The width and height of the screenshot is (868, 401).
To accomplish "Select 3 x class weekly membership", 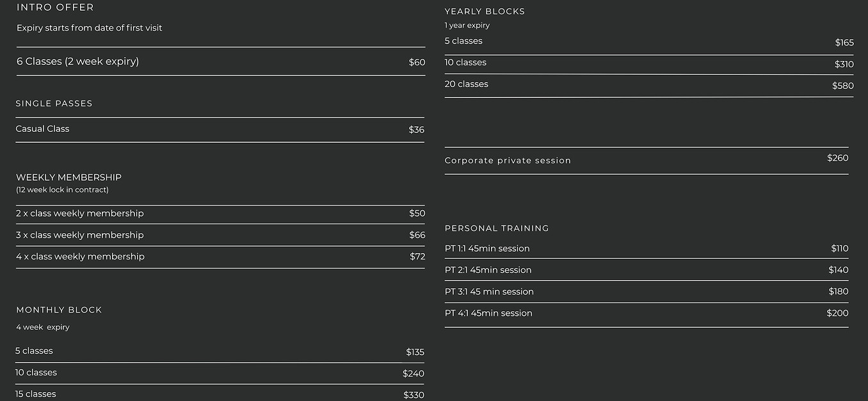I will click(x=220, y=235).
